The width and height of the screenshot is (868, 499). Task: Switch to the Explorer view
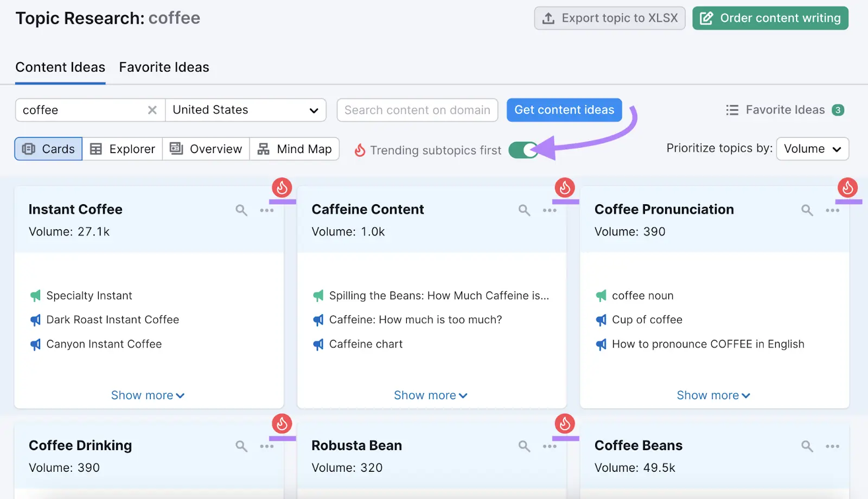pyautogui.click(x=122, y=149)
